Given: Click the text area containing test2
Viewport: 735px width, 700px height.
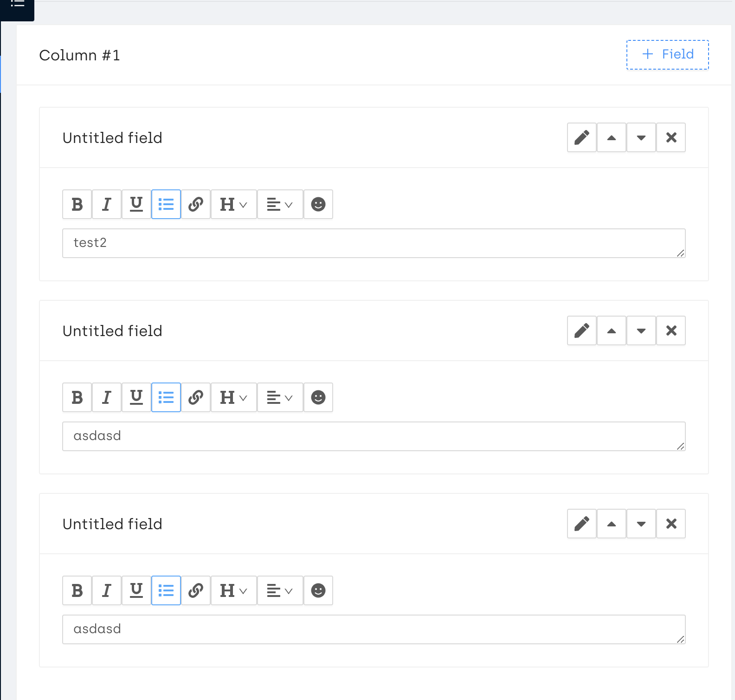Looking at the screenshot, I should click(374, 243).
